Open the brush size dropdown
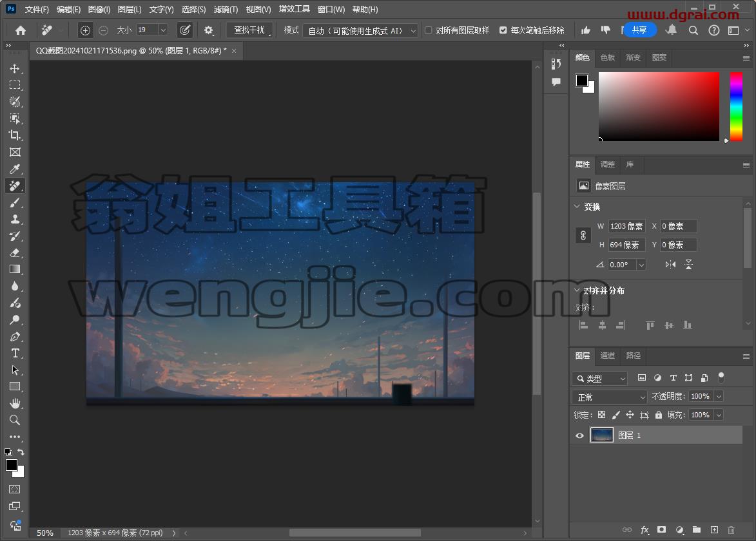Image resolution: width=756 pixels, height=541 pixels. point(164,30)
